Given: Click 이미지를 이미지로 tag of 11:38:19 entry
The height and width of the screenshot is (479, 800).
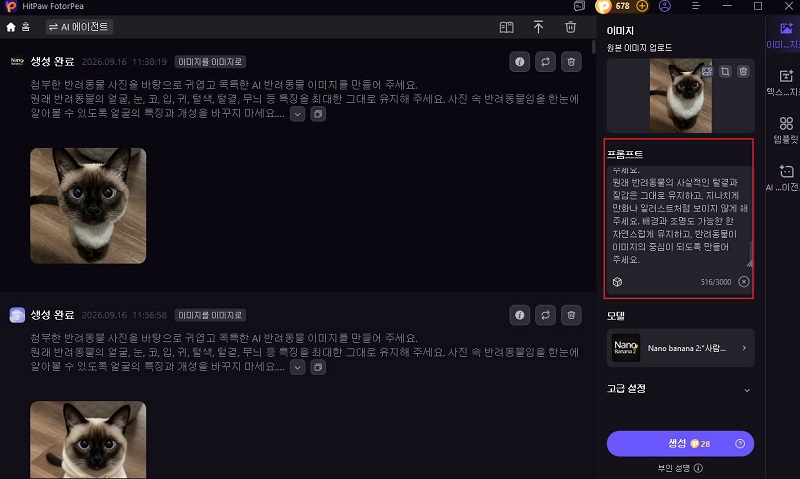Looking at the screenshot, I should click(x=210, y=62).
